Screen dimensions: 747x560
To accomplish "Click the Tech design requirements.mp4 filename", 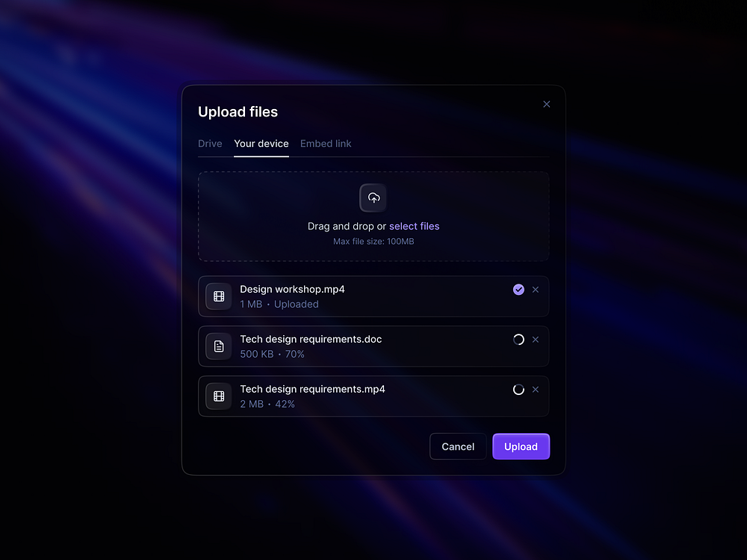I will (312, 389).
